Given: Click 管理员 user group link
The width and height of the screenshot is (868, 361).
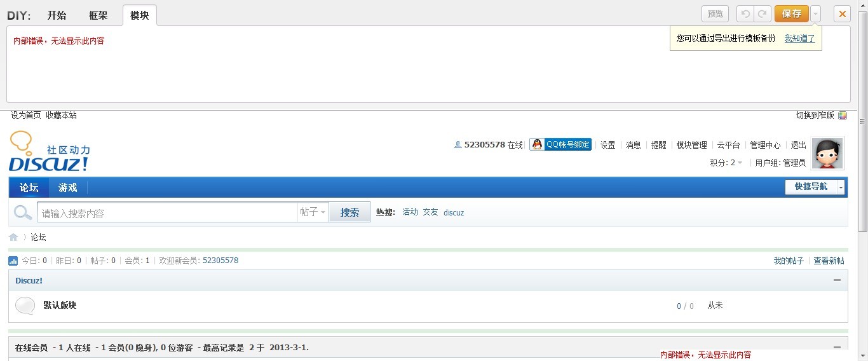Looking at the screenshot, I should [794, 163].
